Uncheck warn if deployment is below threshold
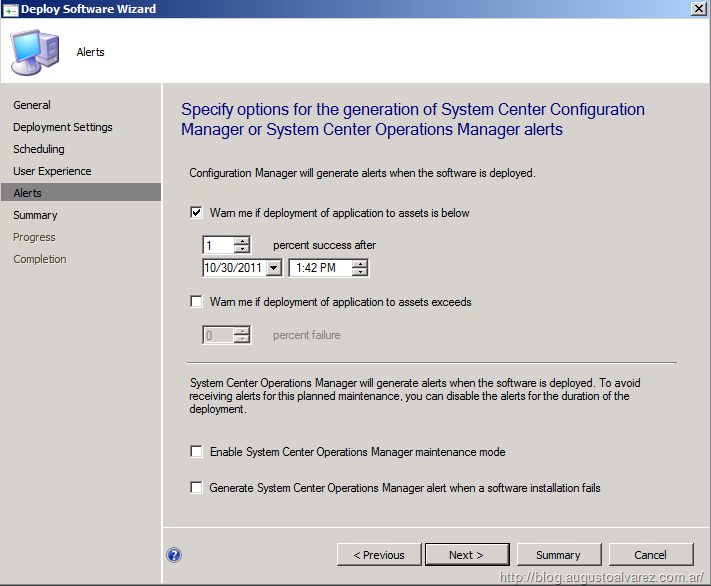 (196, 213)
